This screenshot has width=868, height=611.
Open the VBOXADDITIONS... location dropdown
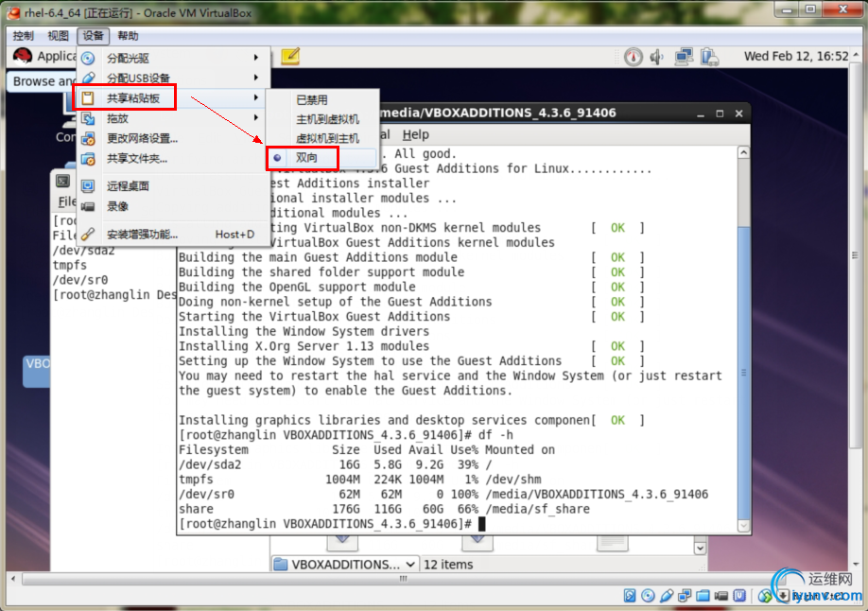click(x=345, y=565)
